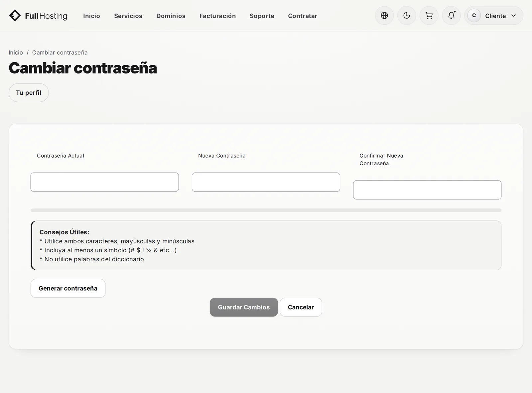Open the shopping cart

[429, 16]
